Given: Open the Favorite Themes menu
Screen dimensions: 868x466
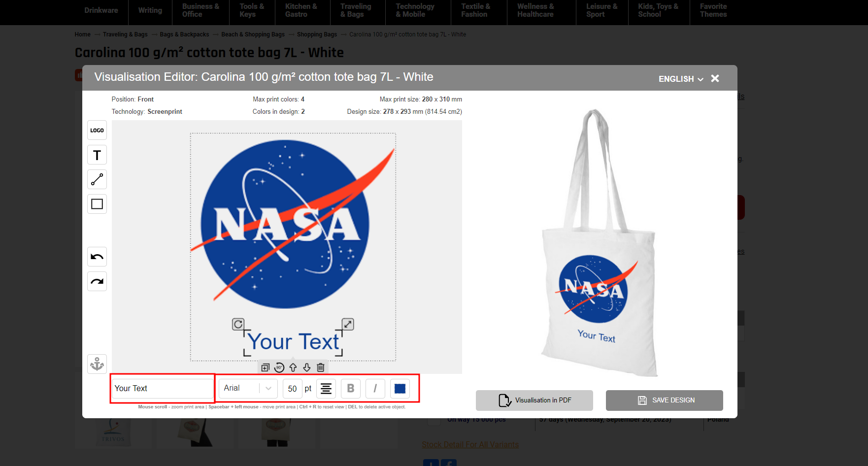Looking at the screenshot, I should pos(714,10).
